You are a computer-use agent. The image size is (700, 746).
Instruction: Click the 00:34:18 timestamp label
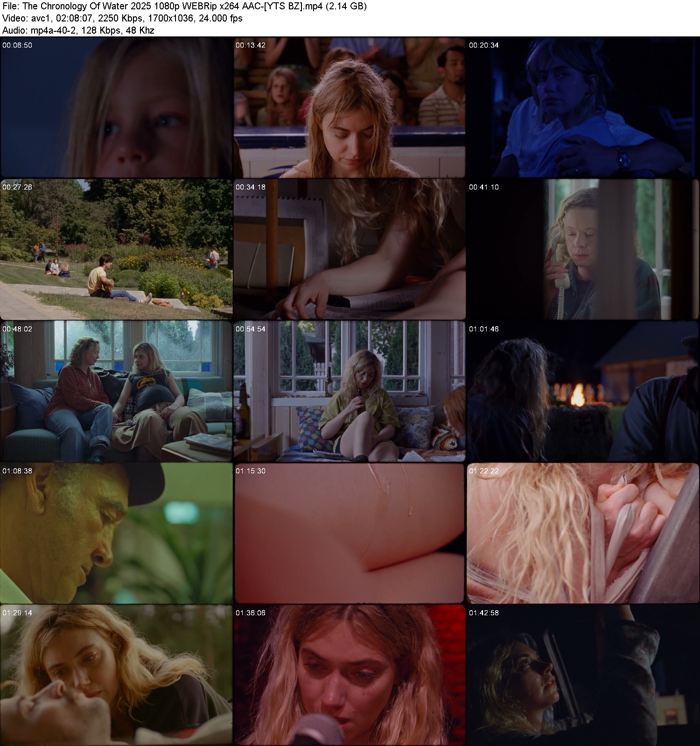click(x=251, y=187)
